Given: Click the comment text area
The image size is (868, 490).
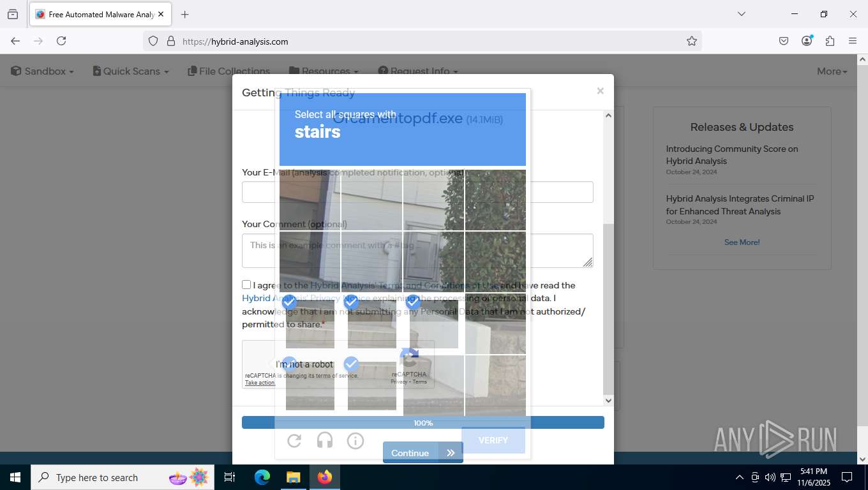Looking at the screenshot, I should tap(417, 251).
